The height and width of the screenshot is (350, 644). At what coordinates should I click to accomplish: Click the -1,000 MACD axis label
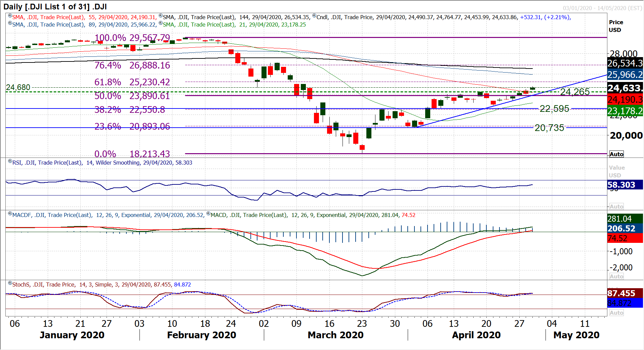click(621, 251)
